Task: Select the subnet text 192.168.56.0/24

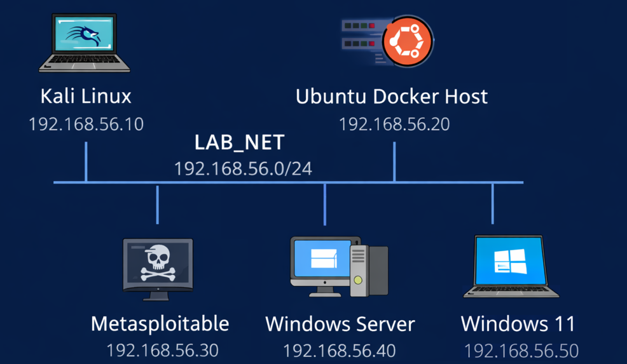Action: coord(243,168)
